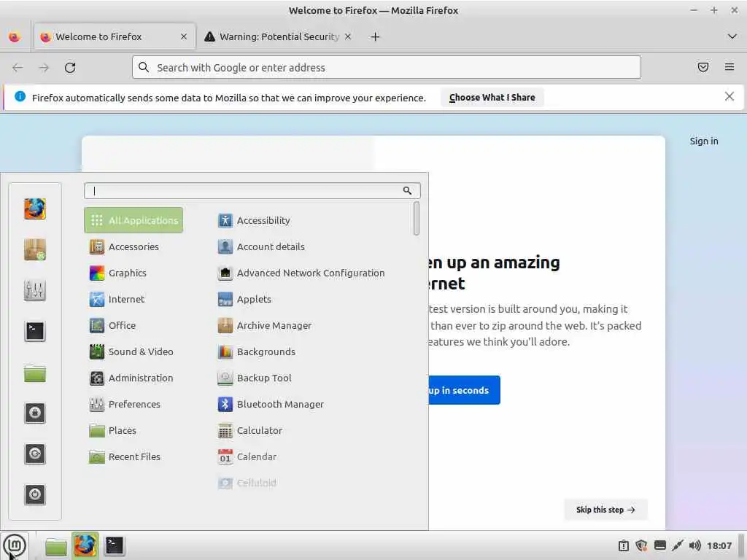Click the network connection tray icon
This screenshot has height=560, width=747.
click(x=677, y=545)
